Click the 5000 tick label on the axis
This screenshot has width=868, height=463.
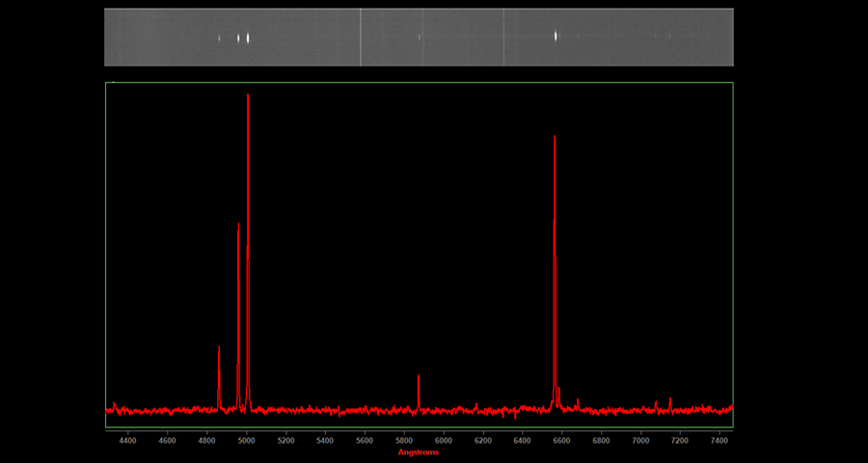pyautogui.click(x=246, y=440)
